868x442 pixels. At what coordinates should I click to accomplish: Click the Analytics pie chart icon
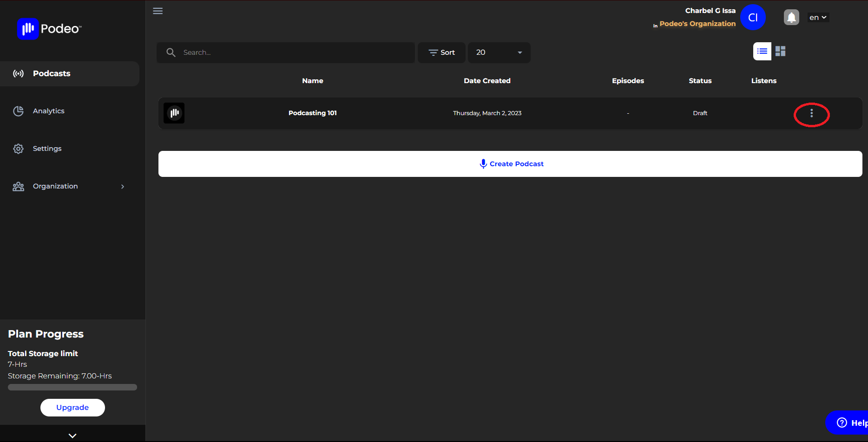(x=18, y=111)
